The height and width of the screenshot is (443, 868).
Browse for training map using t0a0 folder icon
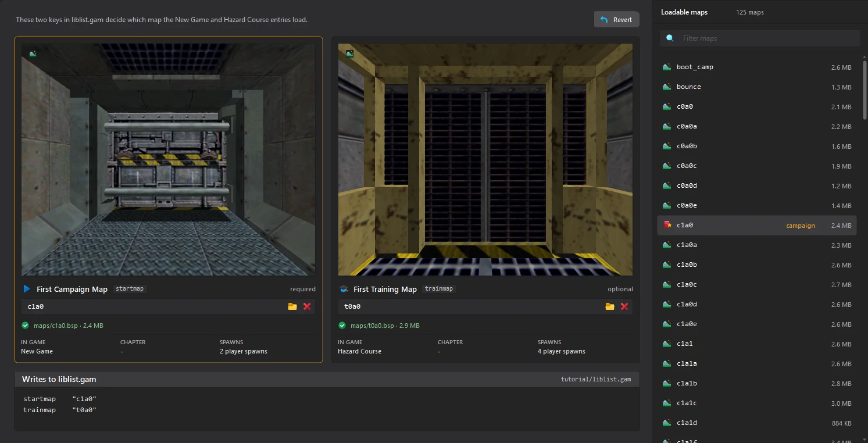point(610,306)
